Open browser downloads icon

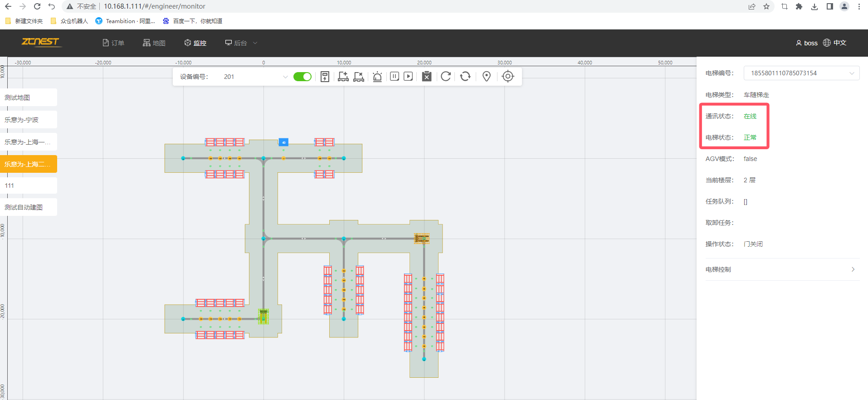(814, 6)
